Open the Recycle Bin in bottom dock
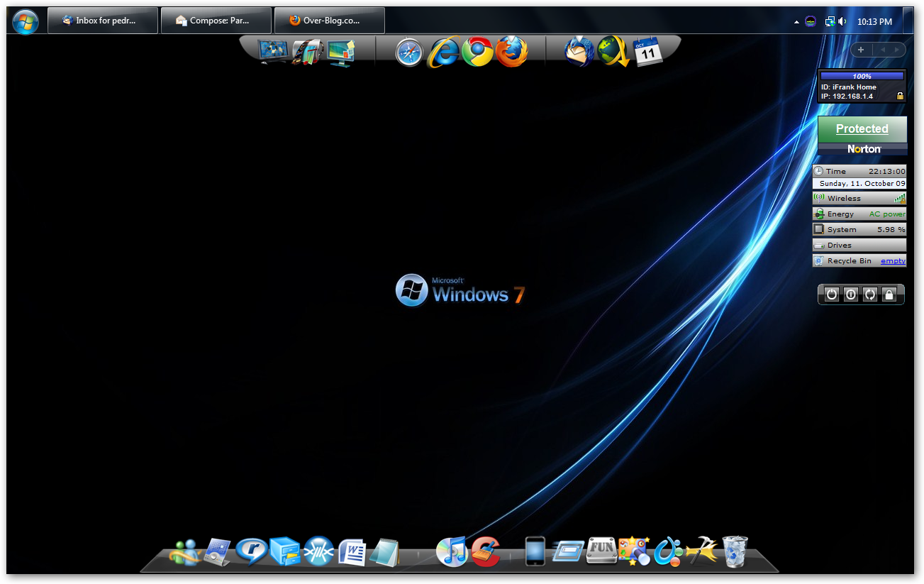Viewport: 924px width, 584px height. click(x=735, y=551)
